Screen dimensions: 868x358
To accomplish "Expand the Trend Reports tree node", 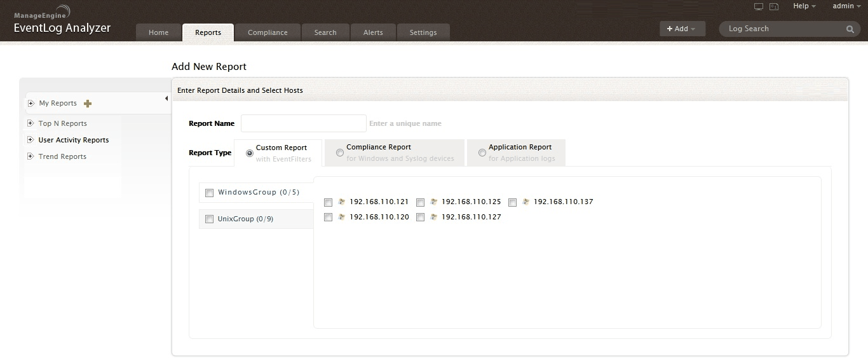I will 30,156.
